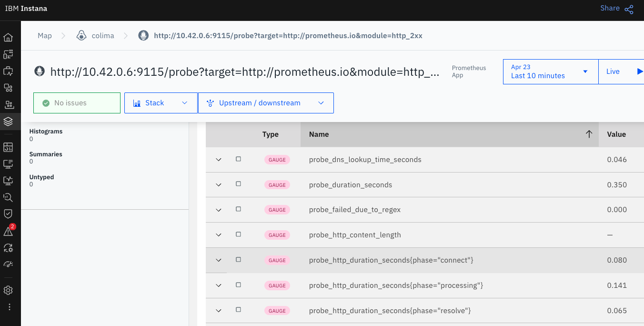Image resolution: width=644 pixels, height=326 pixels.
Task: Check the phase="processing" row checkbox
Action: [239, 285]
